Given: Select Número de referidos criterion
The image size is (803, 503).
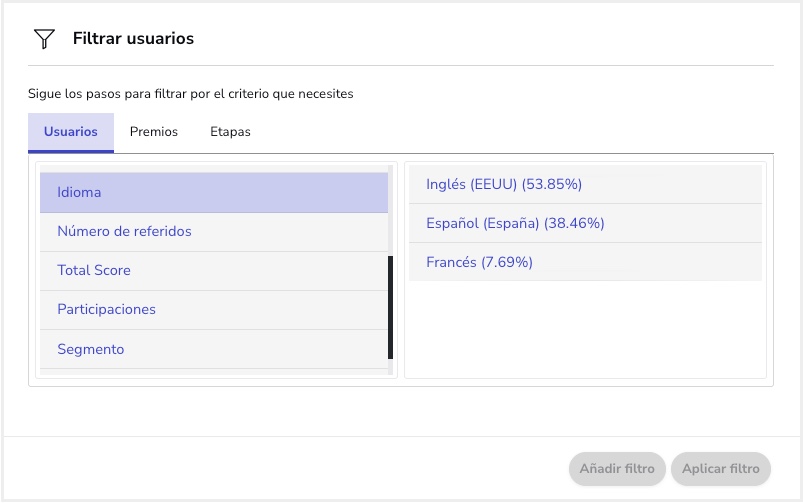Looking at the screenshot, I should (214, 232).
